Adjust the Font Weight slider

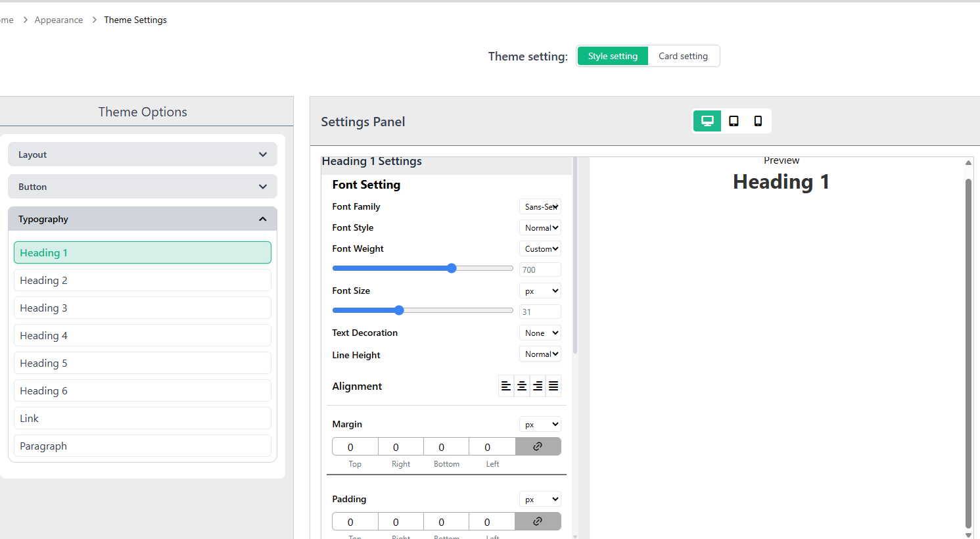coord(423,268)
